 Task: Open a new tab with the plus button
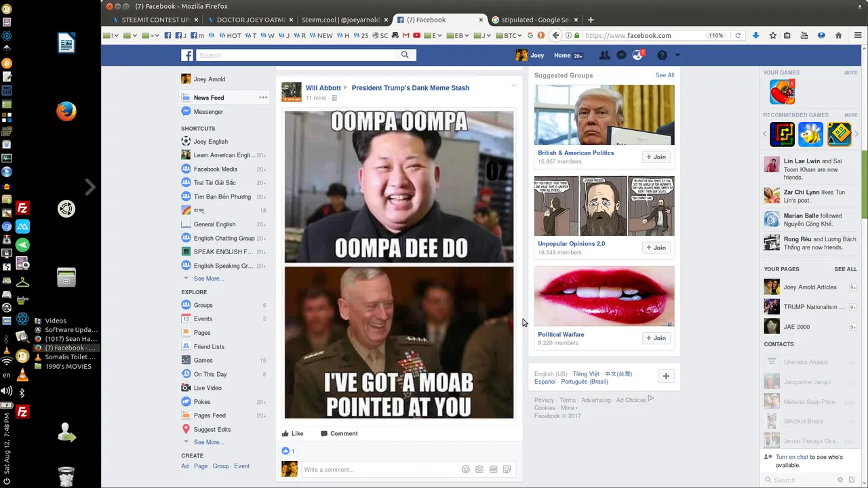coord(591,20)
